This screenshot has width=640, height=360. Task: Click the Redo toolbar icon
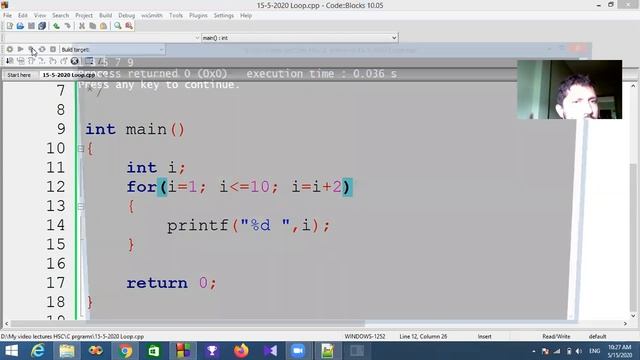pos(67,26)
